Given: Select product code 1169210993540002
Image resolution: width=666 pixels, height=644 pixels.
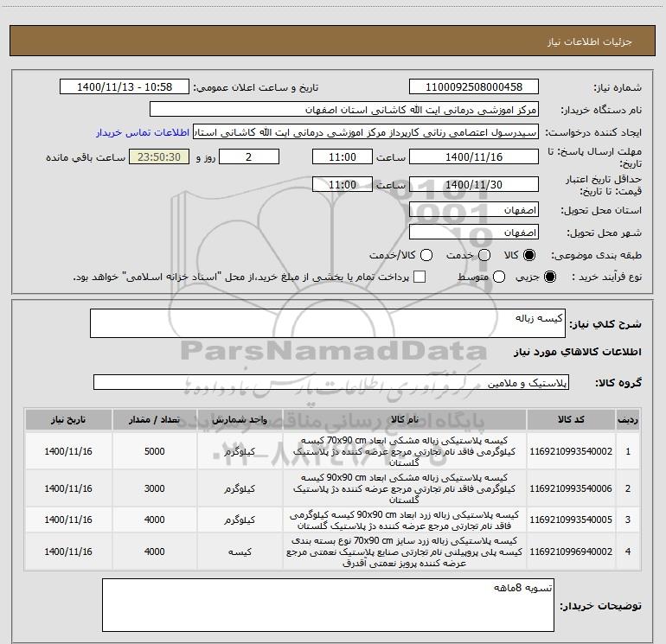Looking at the screenshot, I should tap(571, 451).
